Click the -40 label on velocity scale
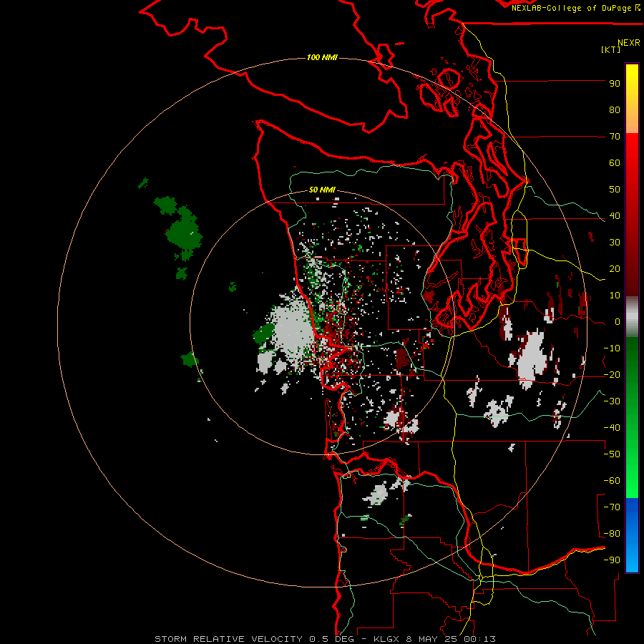 (x=612, y=428)
